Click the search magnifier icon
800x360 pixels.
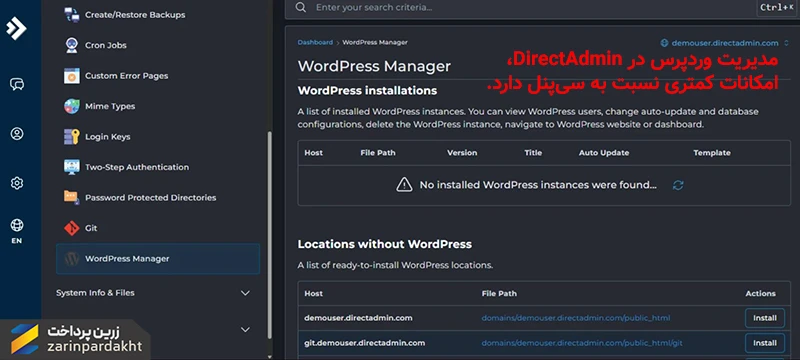click(301, 7)
